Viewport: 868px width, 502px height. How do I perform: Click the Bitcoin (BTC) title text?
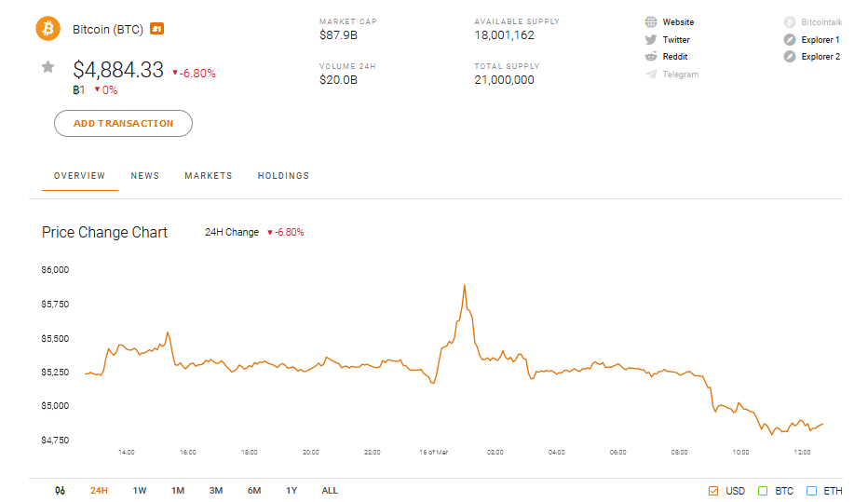pos(108,29)
